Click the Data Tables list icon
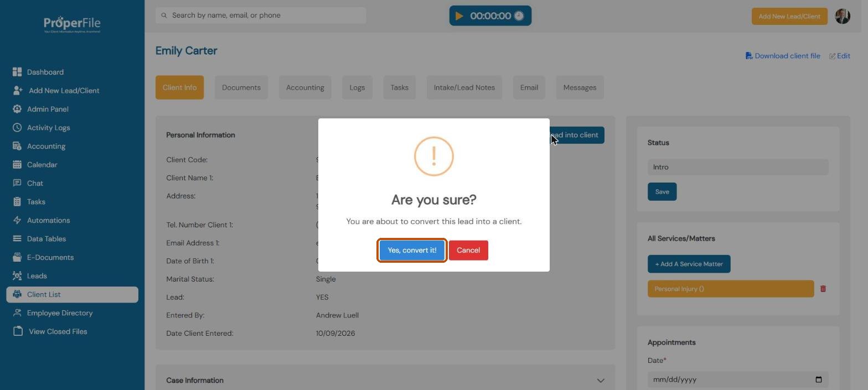Screen dimensions: 868x390 pos(17,238)
